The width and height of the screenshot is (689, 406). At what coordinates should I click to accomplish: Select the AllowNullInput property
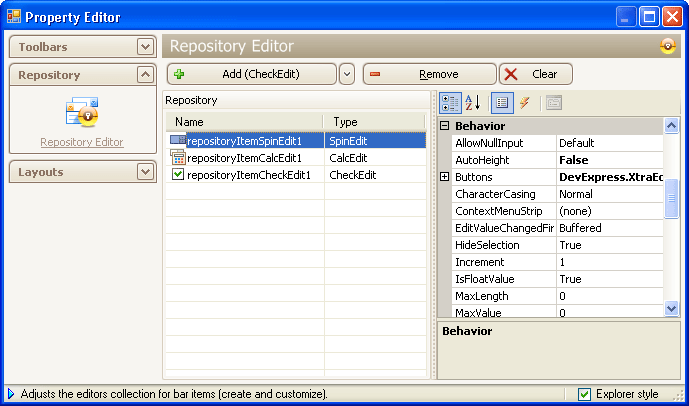504,143
